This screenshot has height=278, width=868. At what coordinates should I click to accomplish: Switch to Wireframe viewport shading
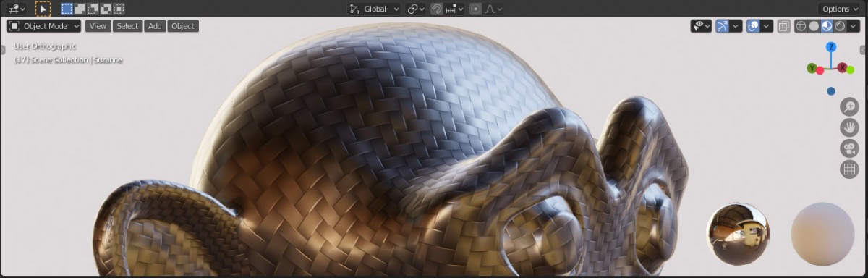click(x=801, y=26)
